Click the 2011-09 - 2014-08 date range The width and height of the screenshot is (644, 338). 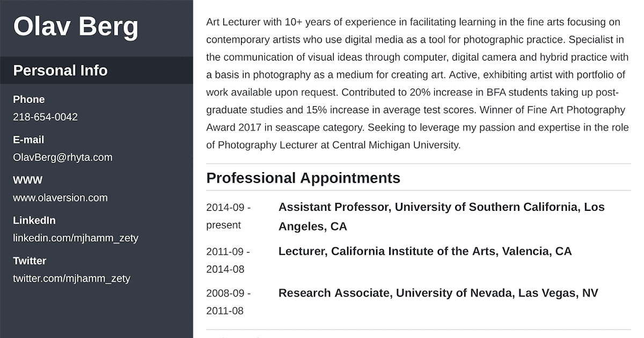click(228, 260)
